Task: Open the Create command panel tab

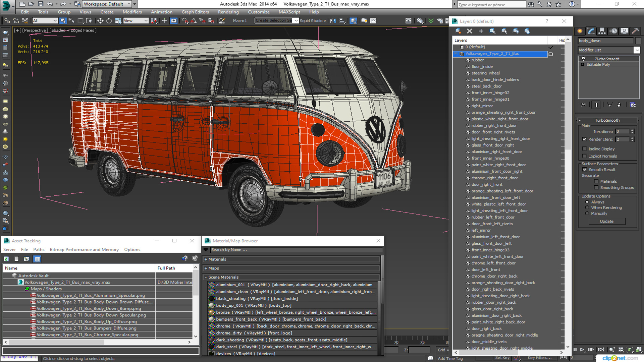Action: coord(580,31)
